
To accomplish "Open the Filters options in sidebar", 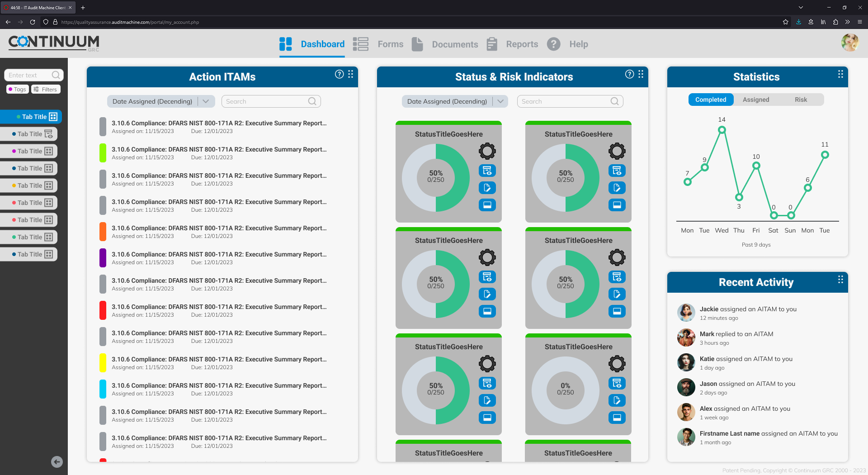I will coord(46,90).
